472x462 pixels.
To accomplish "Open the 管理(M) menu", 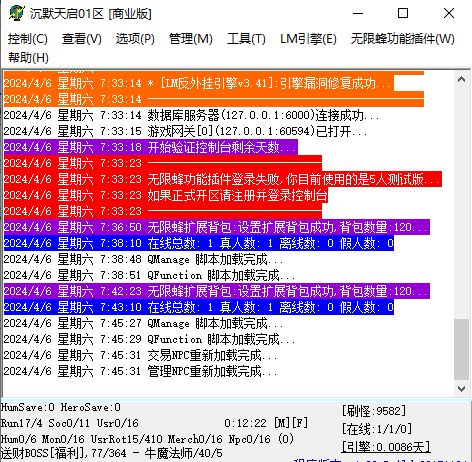I will coord(191,39).
